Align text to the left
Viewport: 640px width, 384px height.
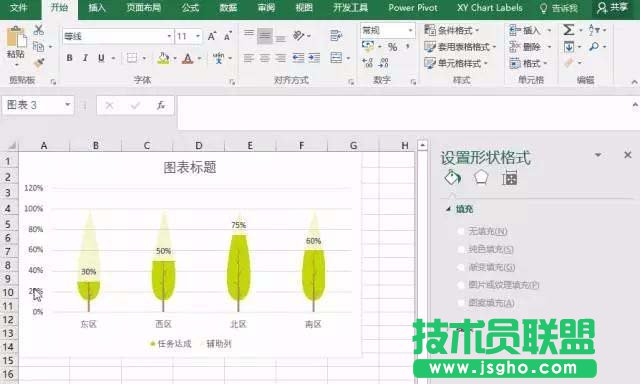coord(249,58)
